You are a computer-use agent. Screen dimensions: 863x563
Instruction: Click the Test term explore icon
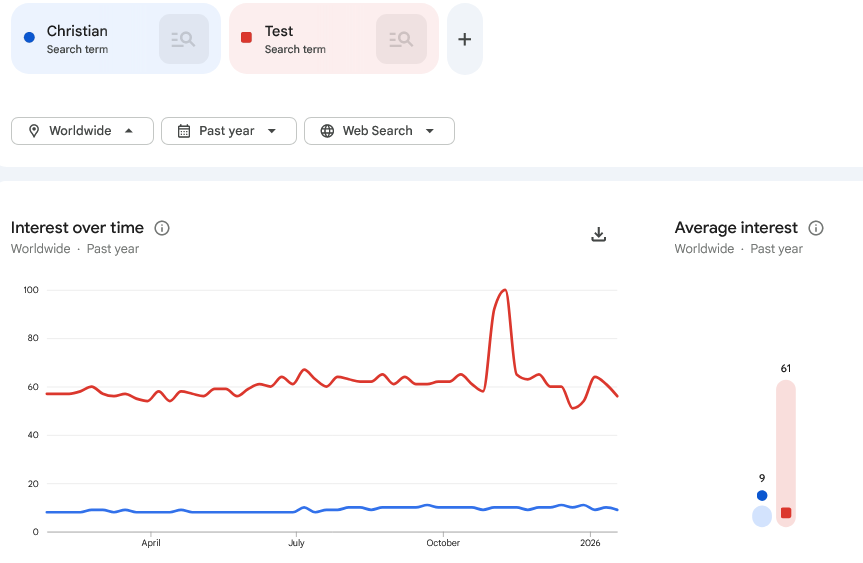[x=401, y=39]
